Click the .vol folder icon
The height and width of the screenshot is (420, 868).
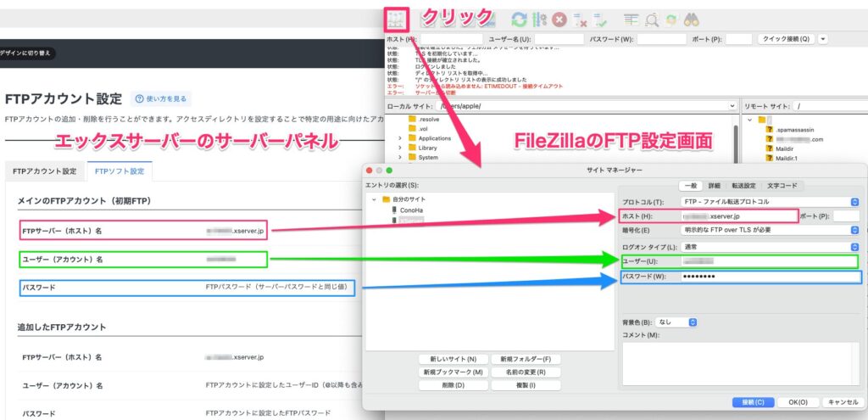pos(412,129)
